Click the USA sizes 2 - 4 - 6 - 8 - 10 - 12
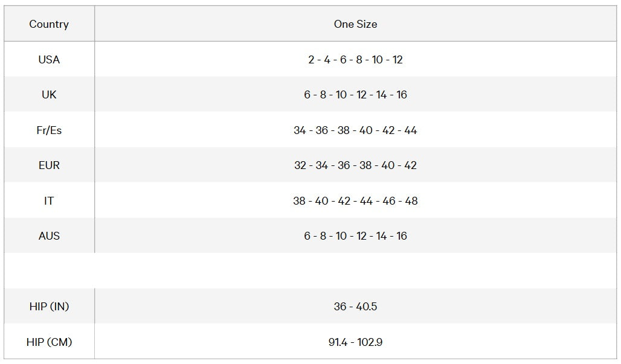This screenshot has height=364, width=621. click(x=355, y=59)
